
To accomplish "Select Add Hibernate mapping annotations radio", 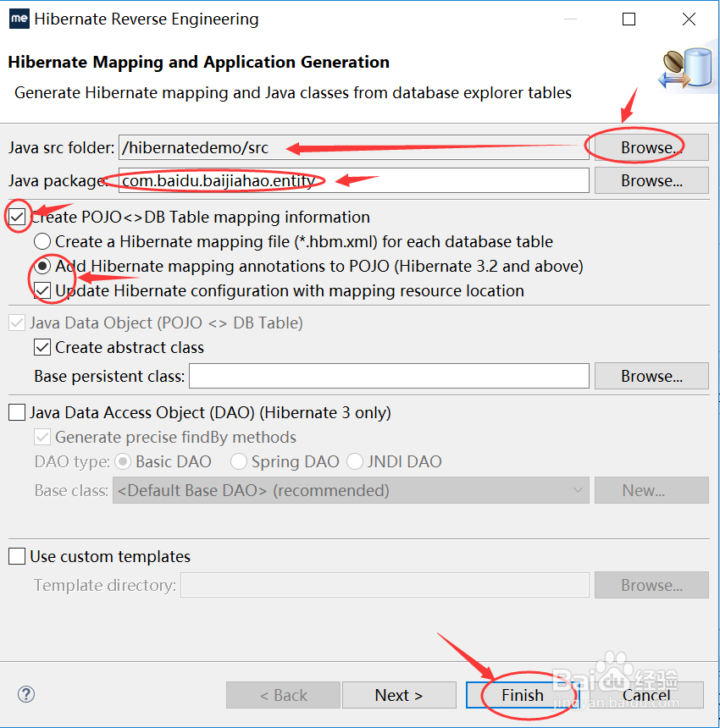I will tap(42, 266).
